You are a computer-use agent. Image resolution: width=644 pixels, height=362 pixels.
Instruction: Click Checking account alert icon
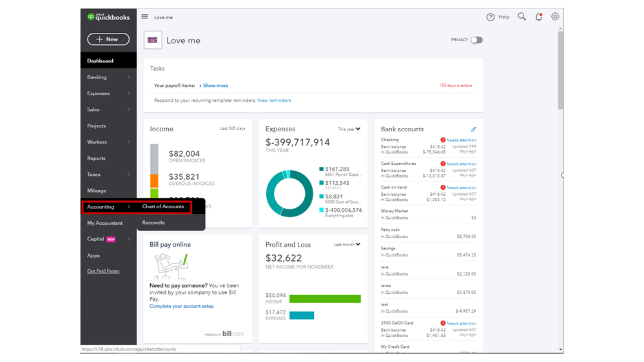coord(443,140)
